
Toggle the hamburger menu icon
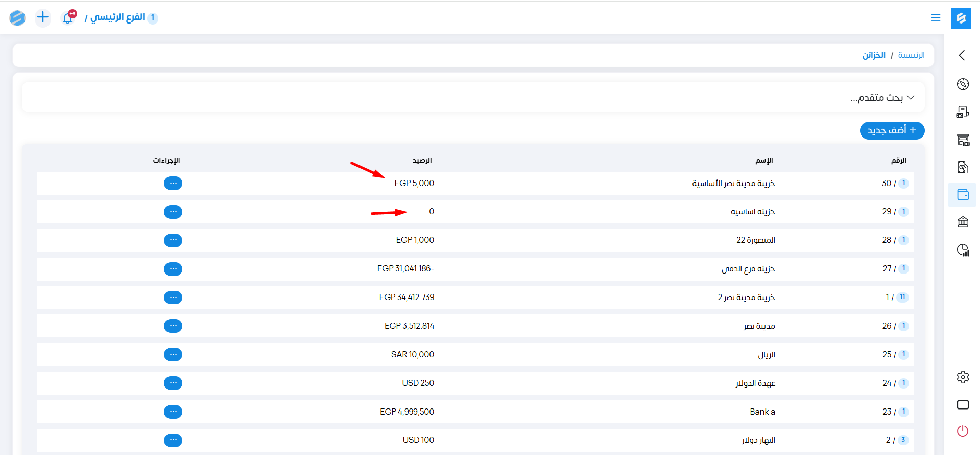pyautogui.click(x=936, y=18)
